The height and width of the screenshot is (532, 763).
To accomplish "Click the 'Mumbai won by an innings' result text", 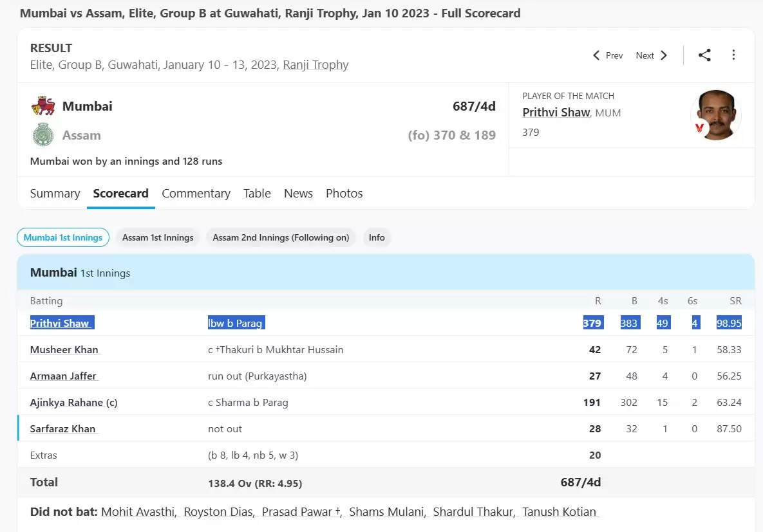I will click(126, 161).
